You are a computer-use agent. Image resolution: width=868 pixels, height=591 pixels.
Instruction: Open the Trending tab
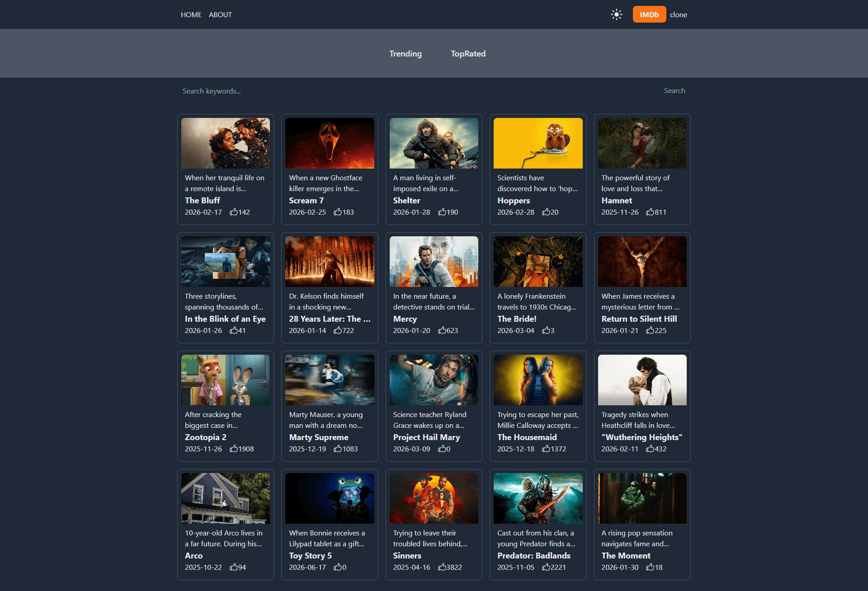[x=405, y=53]
